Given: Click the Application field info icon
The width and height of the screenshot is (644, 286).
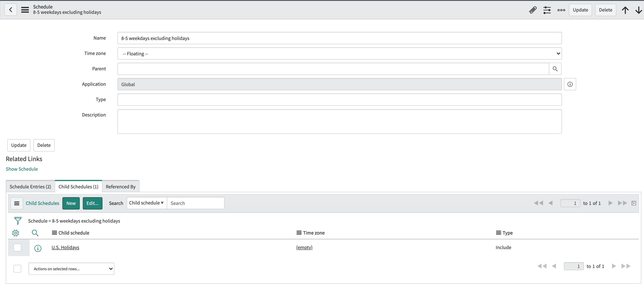Looking at the screenshot, I should click(x=570, y=84).
